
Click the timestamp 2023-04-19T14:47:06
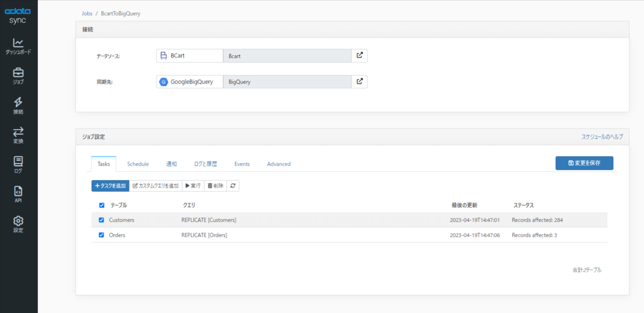tap(475, 235)
